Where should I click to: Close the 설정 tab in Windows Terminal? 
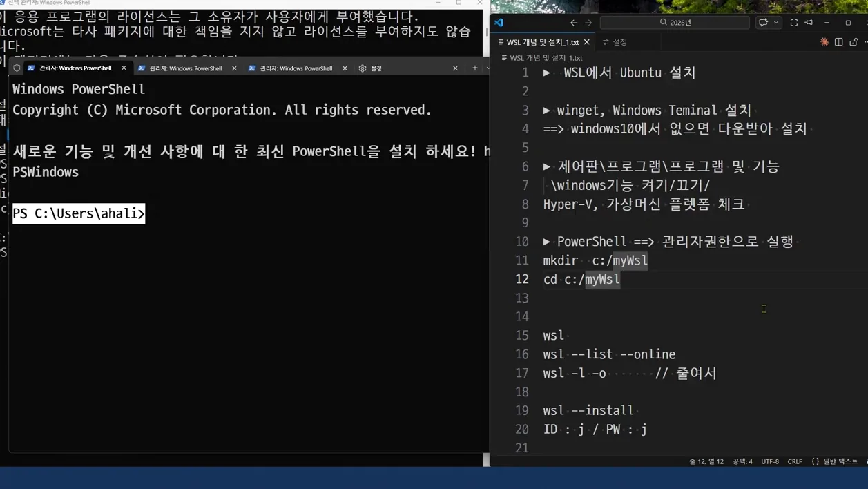click(455, 68)
